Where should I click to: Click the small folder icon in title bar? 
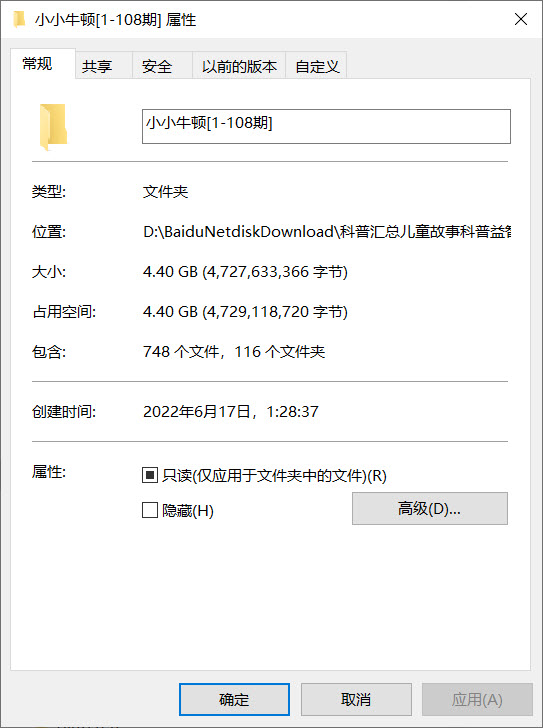point(19,20)
